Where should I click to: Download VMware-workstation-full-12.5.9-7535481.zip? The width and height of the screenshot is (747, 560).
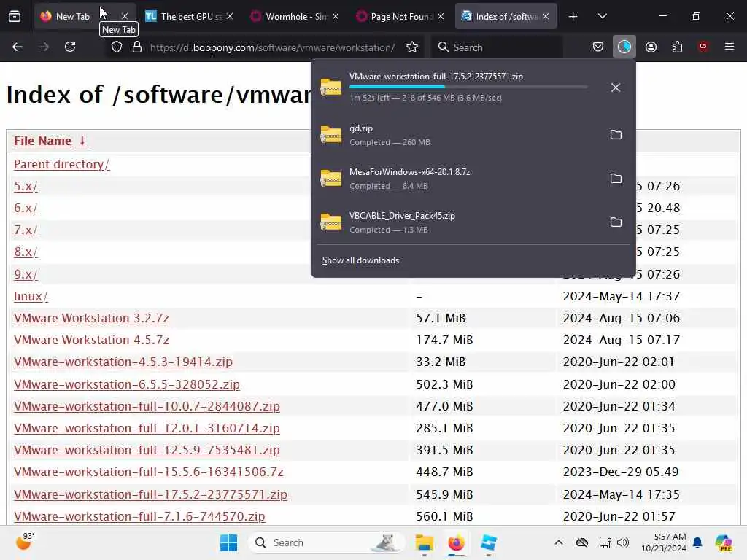147,450
